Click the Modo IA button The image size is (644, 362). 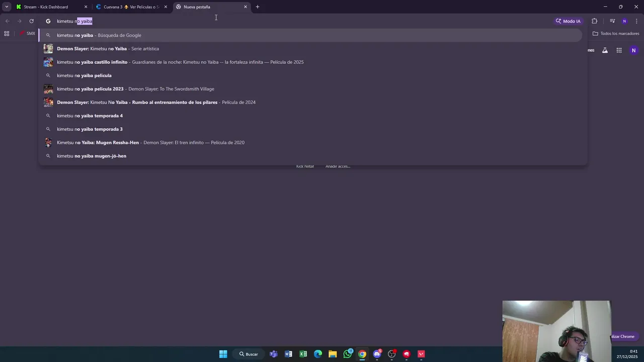[568, 21]
